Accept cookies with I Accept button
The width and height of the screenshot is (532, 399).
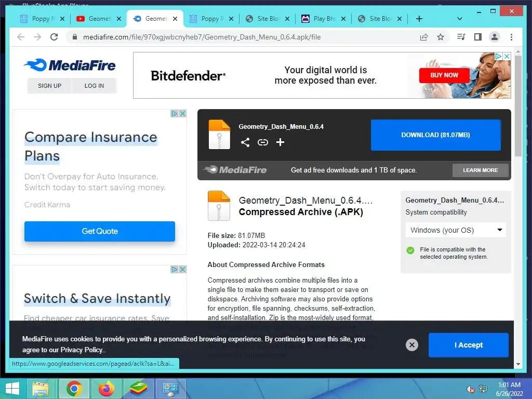(469, 345)
